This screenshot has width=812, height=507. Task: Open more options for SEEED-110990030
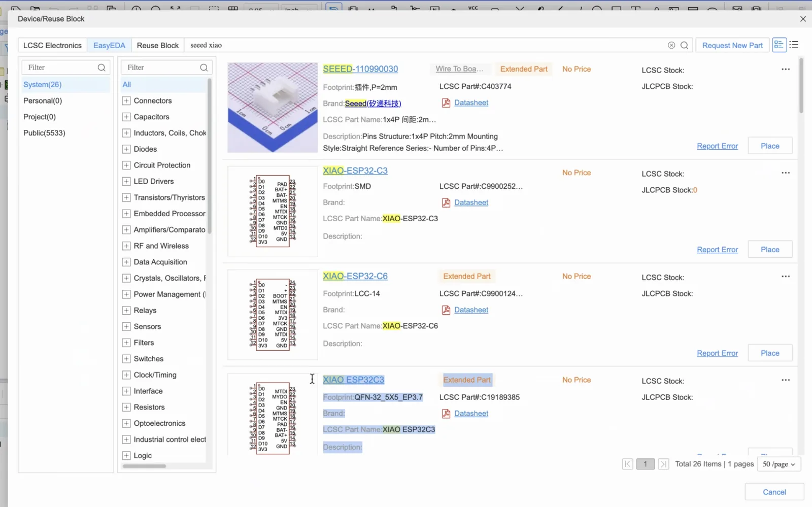pos(786,69)
